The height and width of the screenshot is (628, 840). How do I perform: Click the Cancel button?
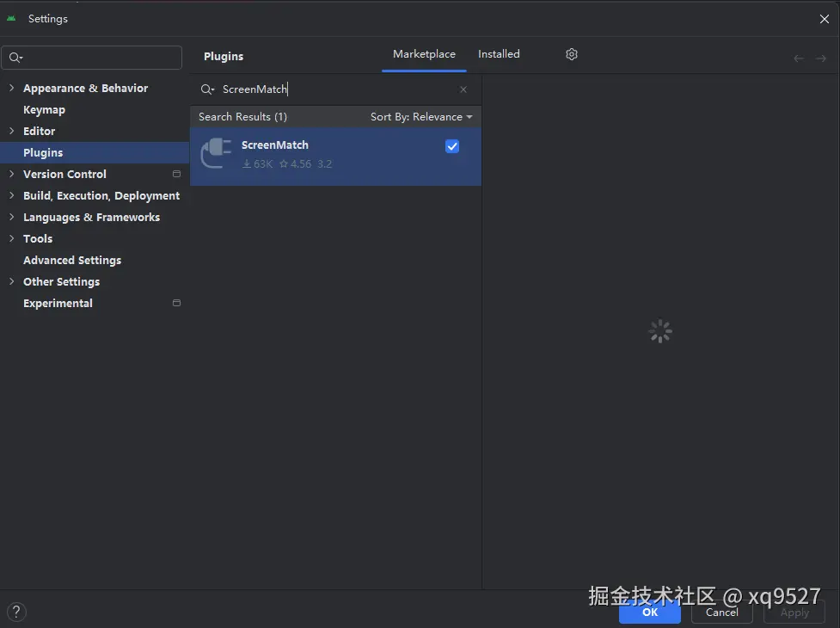pos(721,613)
